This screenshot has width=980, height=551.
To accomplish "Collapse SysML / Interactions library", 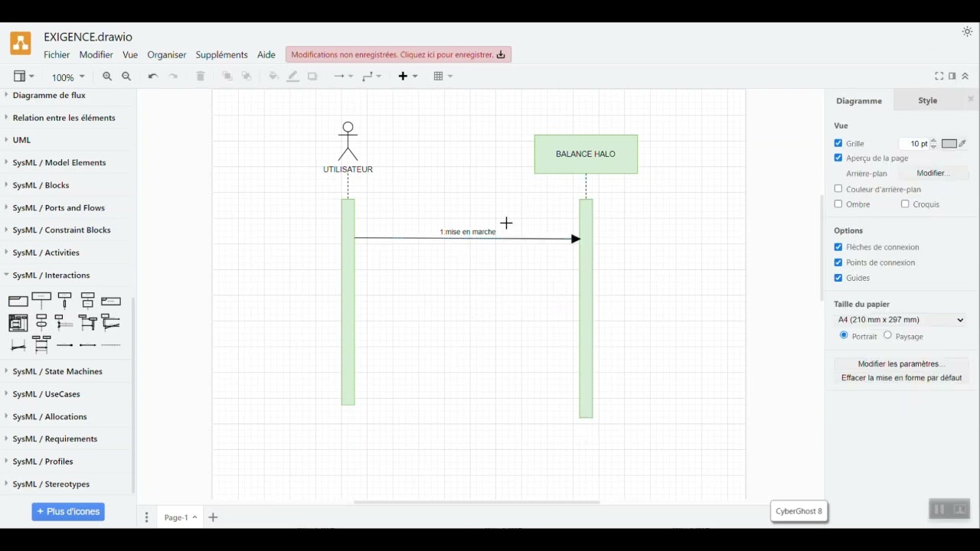I will coord(51,275).
